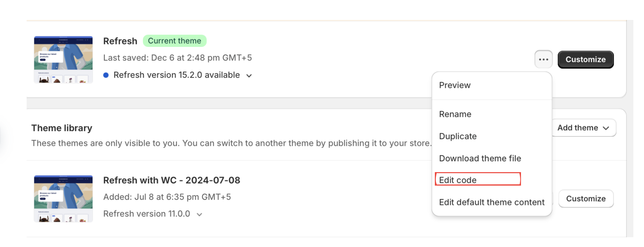Choose Edit default theme content

point(492,202)
